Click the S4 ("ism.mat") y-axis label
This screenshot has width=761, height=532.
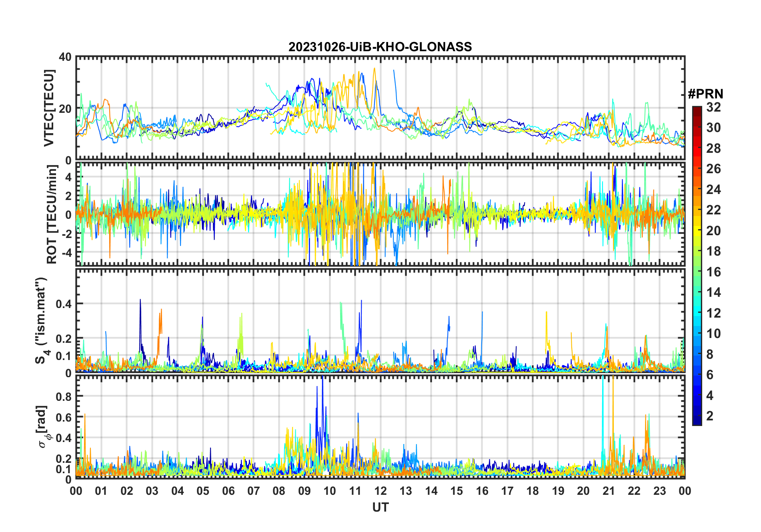42,320
